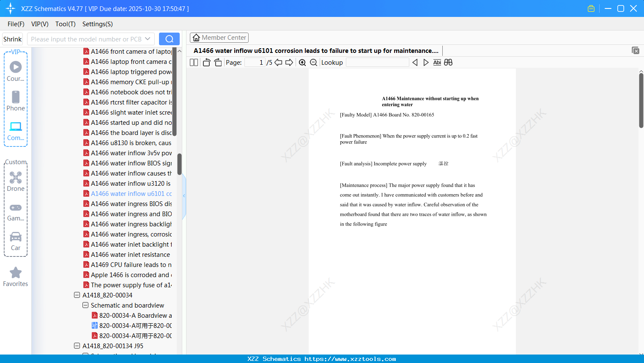Toggle the two-page view layout
The height and width of the screenshot is (363, 644).
coord(194,63)
